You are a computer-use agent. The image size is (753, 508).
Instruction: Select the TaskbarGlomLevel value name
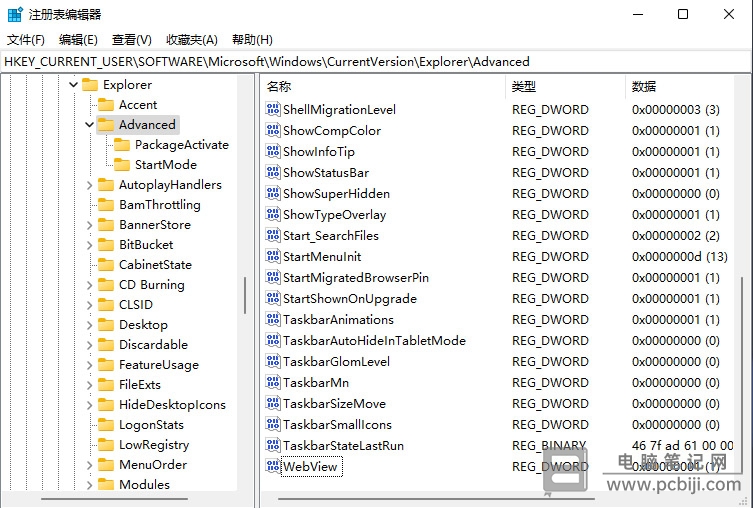pyautogui.click(x=336, y=362)
